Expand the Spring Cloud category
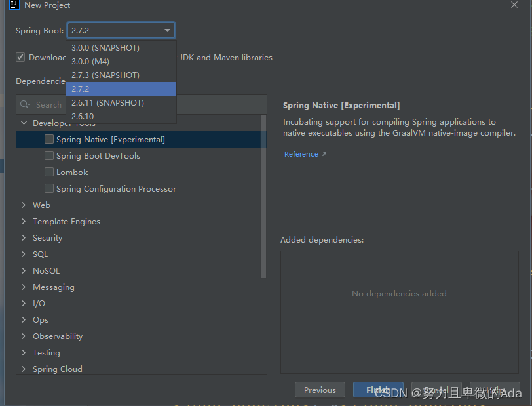Screen dimensions: 532x406 point(24,369)
